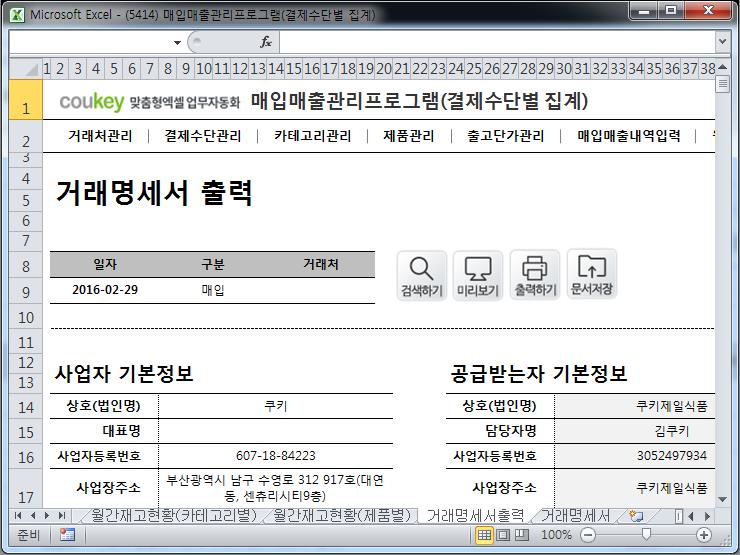Switch to 월간재고현황(카테고리별) sheet tab
740x555 pixels.
tap(174, 515)
